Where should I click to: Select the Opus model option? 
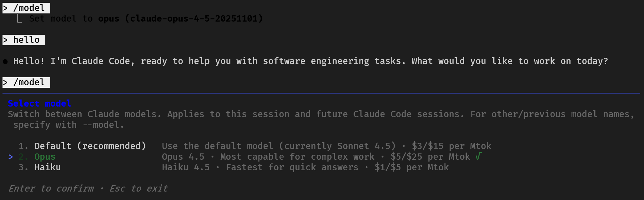(45, 157)
